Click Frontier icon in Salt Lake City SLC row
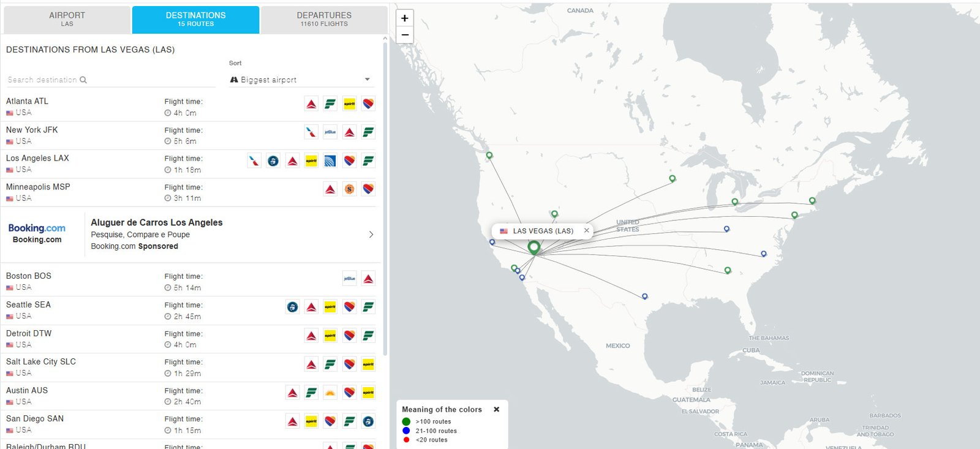 [330, 364]
